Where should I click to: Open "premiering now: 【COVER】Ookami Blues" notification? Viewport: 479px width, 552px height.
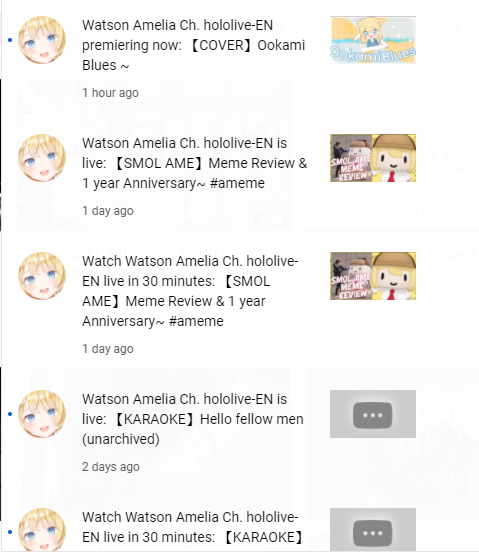coord(194,45)
